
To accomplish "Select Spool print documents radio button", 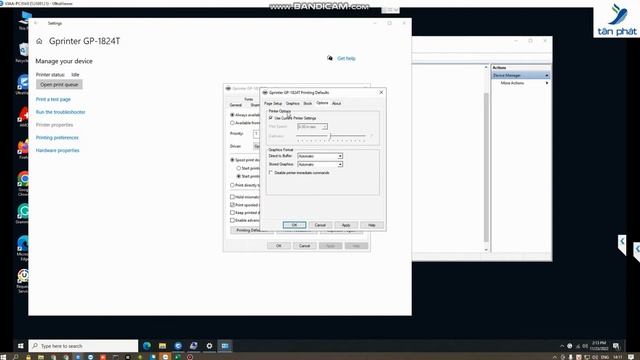I will [x=232, y=160].
